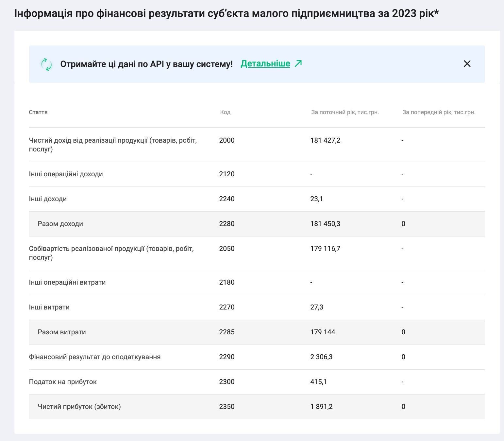The image size is (504, 441).
Task: Click the Інші доходи row label
Action: (x=48, y=199)
